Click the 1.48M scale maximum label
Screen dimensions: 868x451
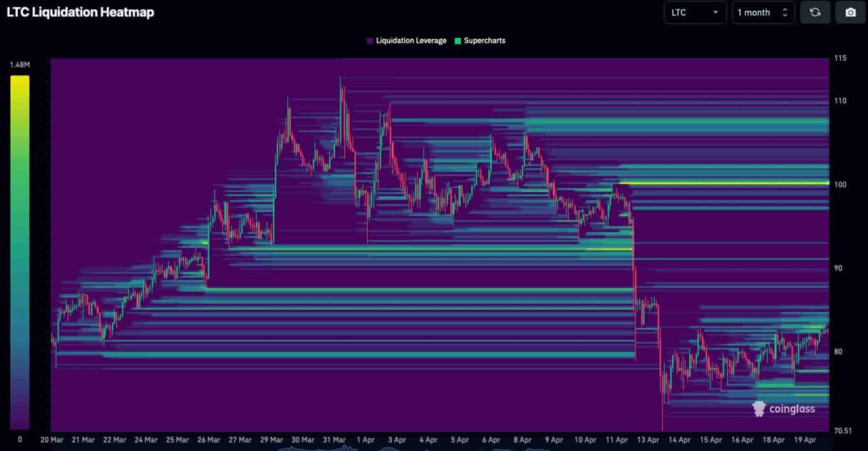(x=20, y=64)
